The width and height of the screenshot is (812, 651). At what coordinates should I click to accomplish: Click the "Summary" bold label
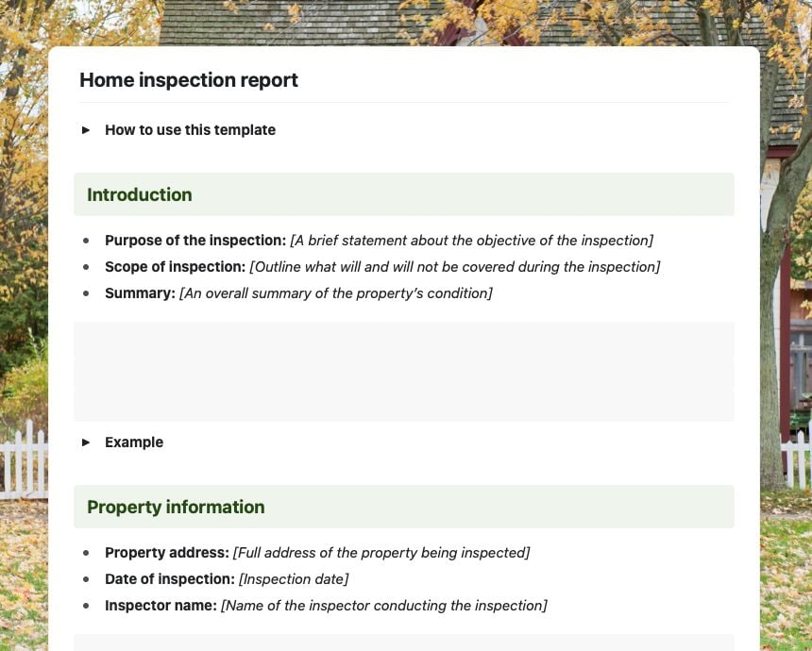click(139, 293)
